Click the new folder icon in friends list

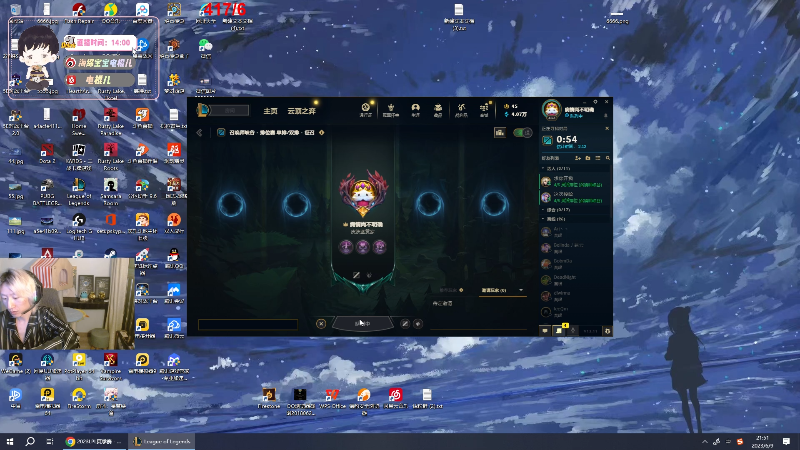pyautogui.click(x=588, y=158)
